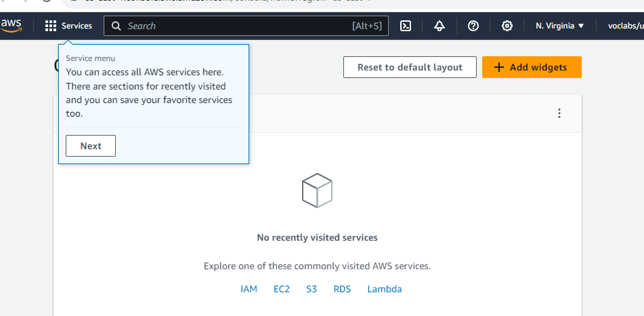The image size is (644, 316).
Task: Expand the N. Virginia region dropdown
Action: coord(559,26)
